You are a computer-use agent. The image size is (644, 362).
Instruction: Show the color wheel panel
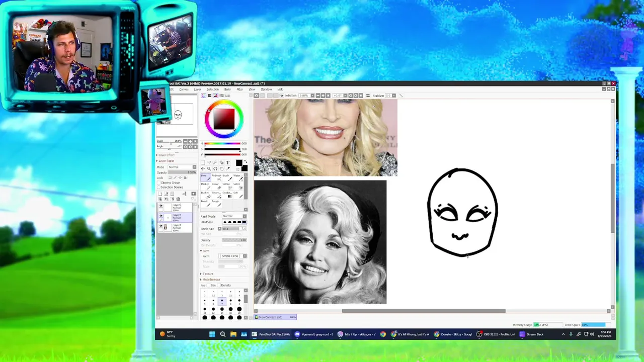(204, 96)
